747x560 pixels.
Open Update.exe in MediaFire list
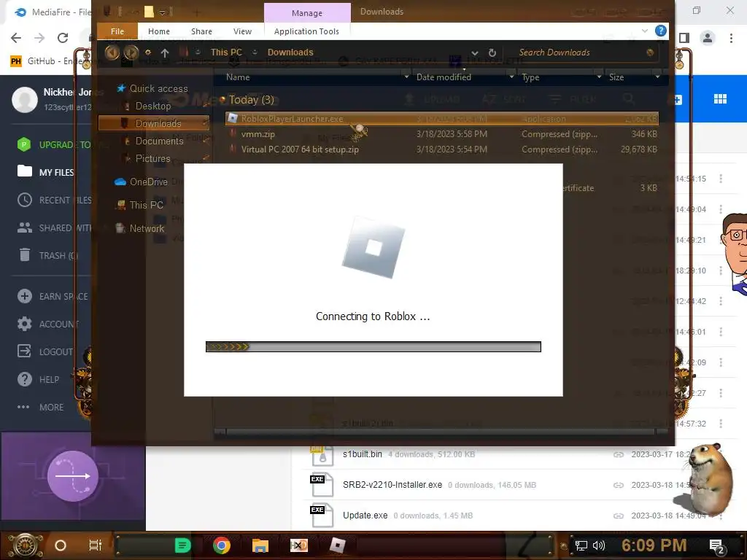pos(365,516)
